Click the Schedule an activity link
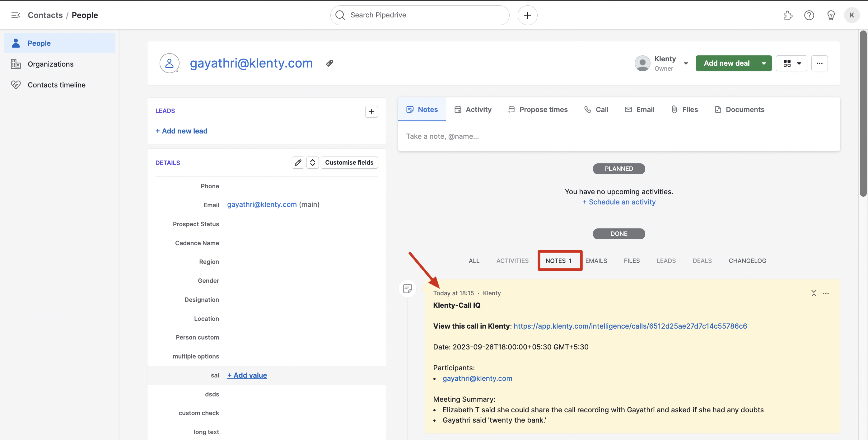The image size is (868, 440). tap(619, 202)
